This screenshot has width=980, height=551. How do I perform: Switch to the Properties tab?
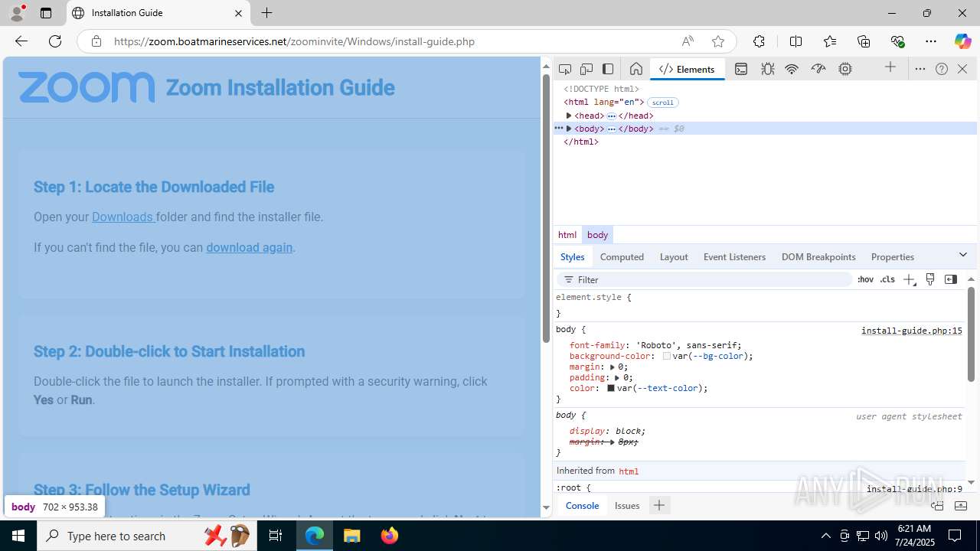(892, 257)
